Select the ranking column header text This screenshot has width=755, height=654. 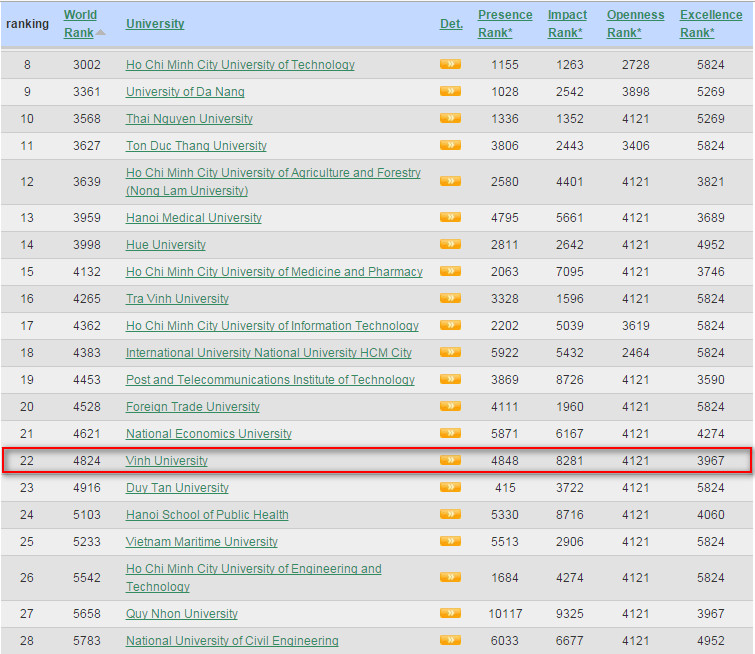(x=27, y=24)
